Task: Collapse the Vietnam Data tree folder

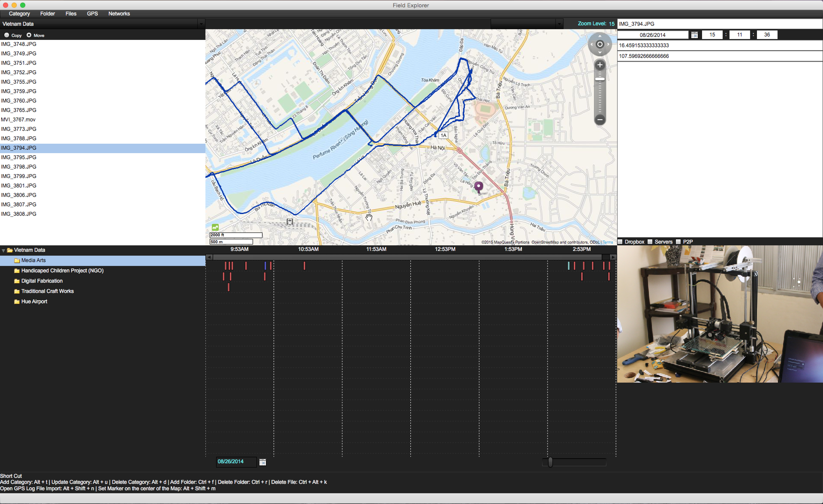Action: pyautogui.click(x=3, y=250)
